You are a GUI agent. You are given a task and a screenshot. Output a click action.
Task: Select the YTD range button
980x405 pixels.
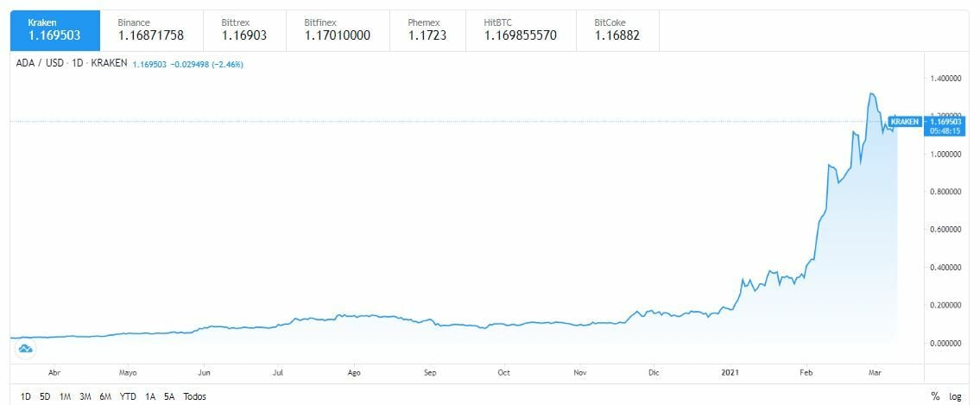point(128,396)
